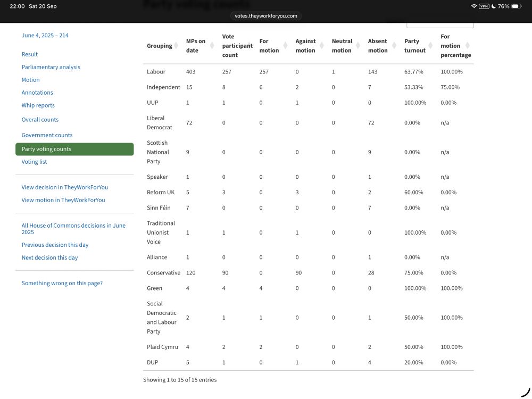The width and height of the screenshot is (532, 399).
Task: Click Conservative's 120 MPs value
Action: pyautogui.click(x=190, y=273)
